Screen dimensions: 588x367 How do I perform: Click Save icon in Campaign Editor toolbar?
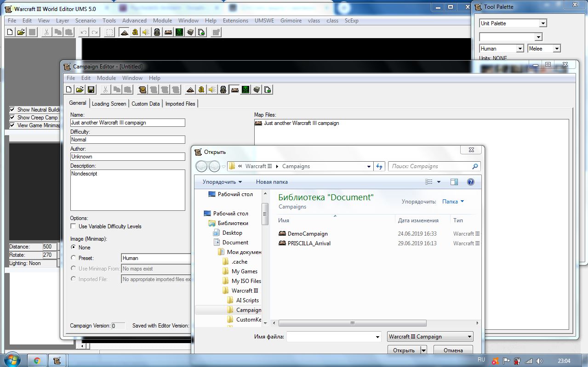[x=91, y=90]
